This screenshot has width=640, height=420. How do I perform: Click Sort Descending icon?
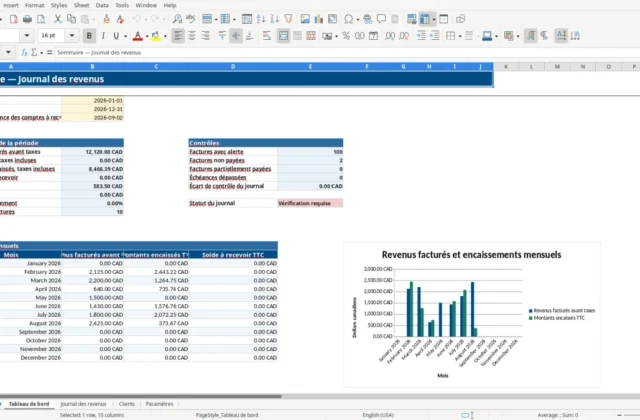(275, 19)
